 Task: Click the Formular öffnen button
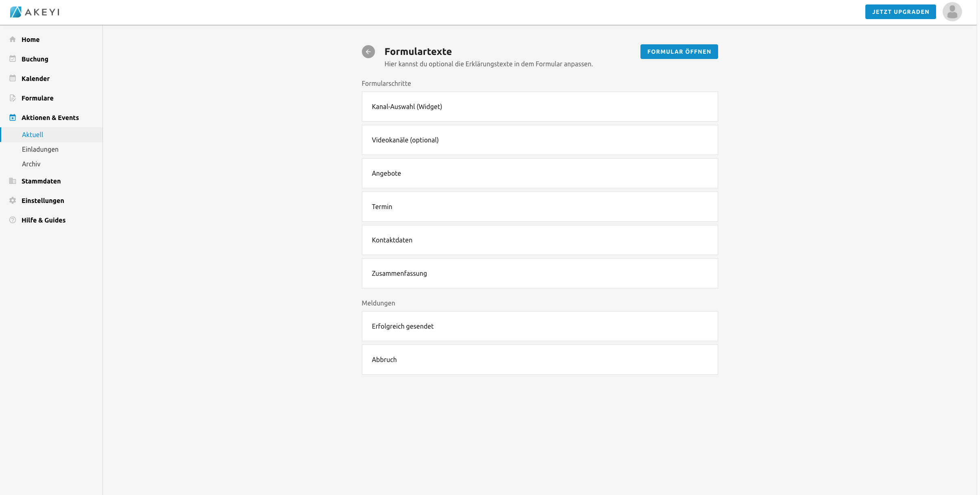(x=679, y=52)
